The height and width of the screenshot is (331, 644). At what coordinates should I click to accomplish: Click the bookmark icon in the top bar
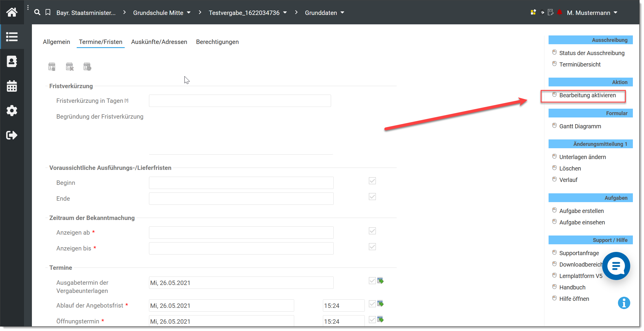tap(48, 12)
